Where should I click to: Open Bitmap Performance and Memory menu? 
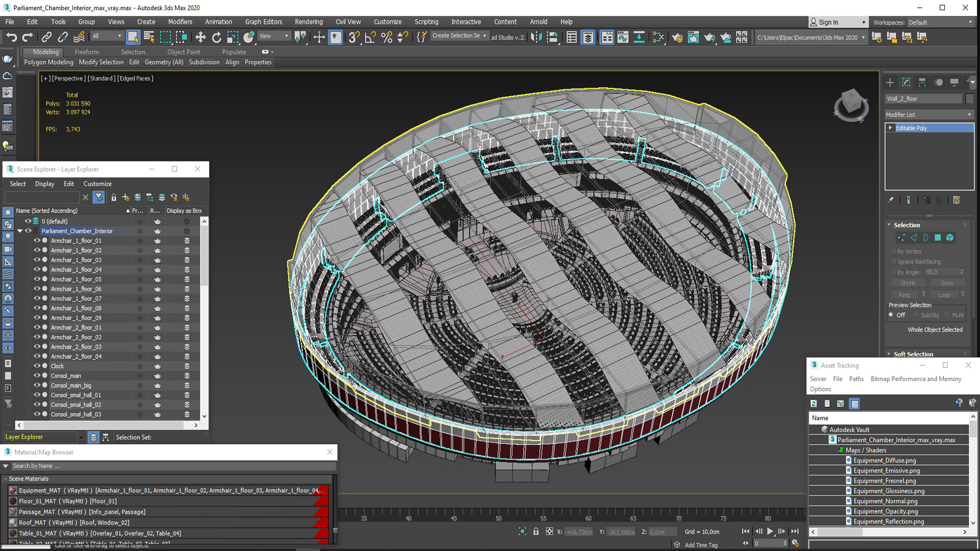(x=916, y=379)
